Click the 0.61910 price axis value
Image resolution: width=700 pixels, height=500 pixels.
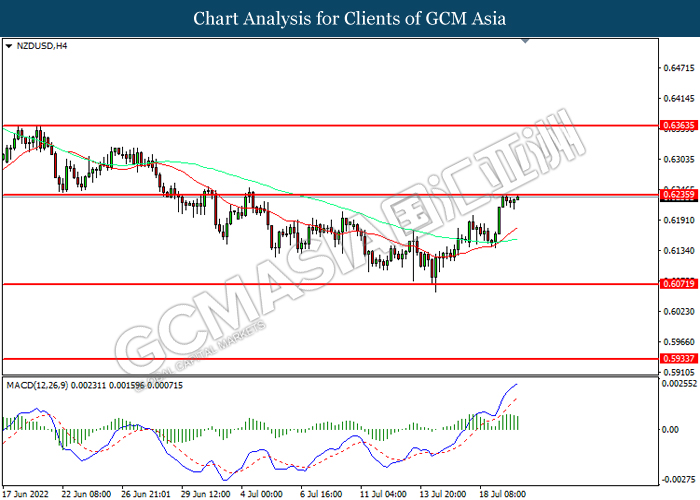click(679, 220)
